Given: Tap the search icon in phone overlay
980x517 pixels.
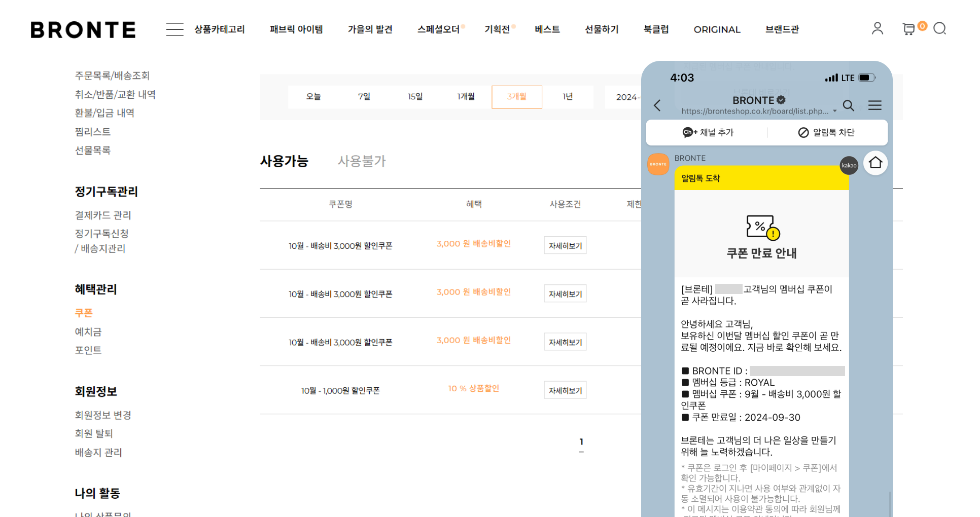Looking at the screenshot, I should point(848,105).
